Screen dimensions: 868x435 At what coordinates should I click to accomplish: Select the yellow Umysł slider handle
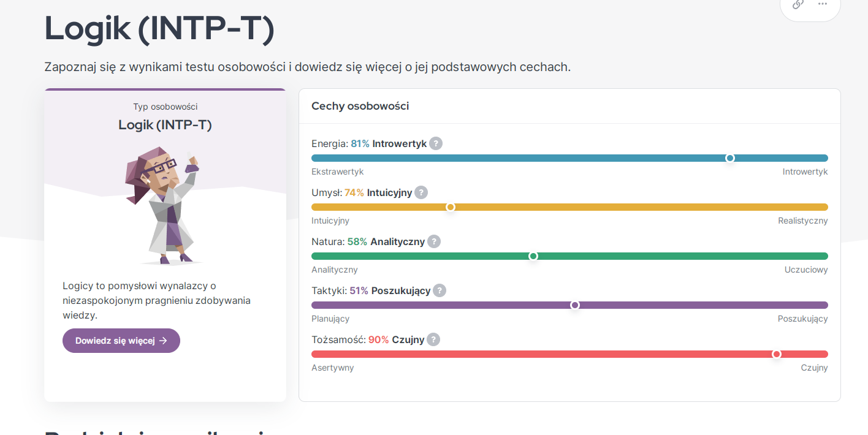tap(451, 207)
